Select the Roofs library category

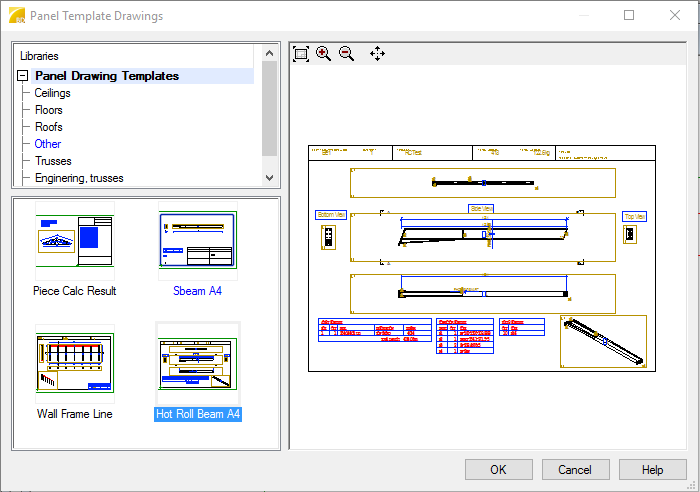pos(49,127)
